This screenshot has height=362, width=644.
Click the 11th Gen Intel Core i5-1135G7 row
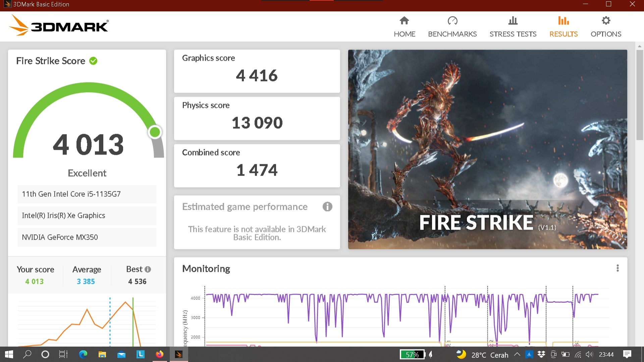pyautogui.click(x=87, y=194)
